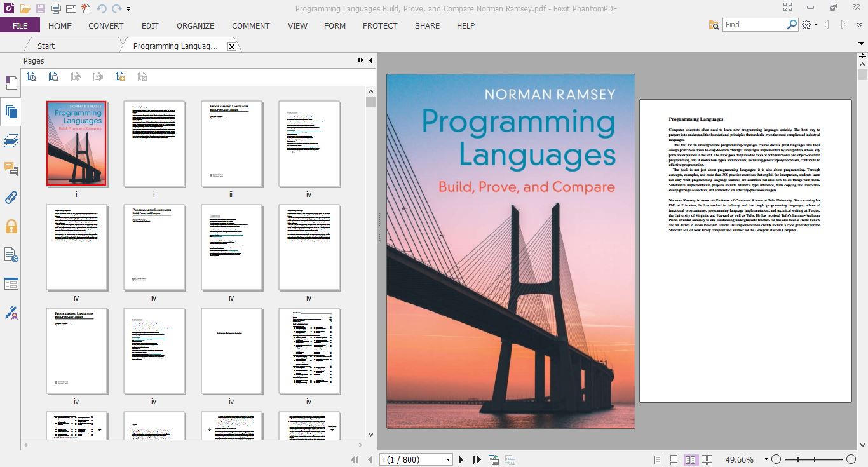Open the page number dropdown showing 1 / 800
This screenshot has height=467, width=868.
(x=448, y=459)
